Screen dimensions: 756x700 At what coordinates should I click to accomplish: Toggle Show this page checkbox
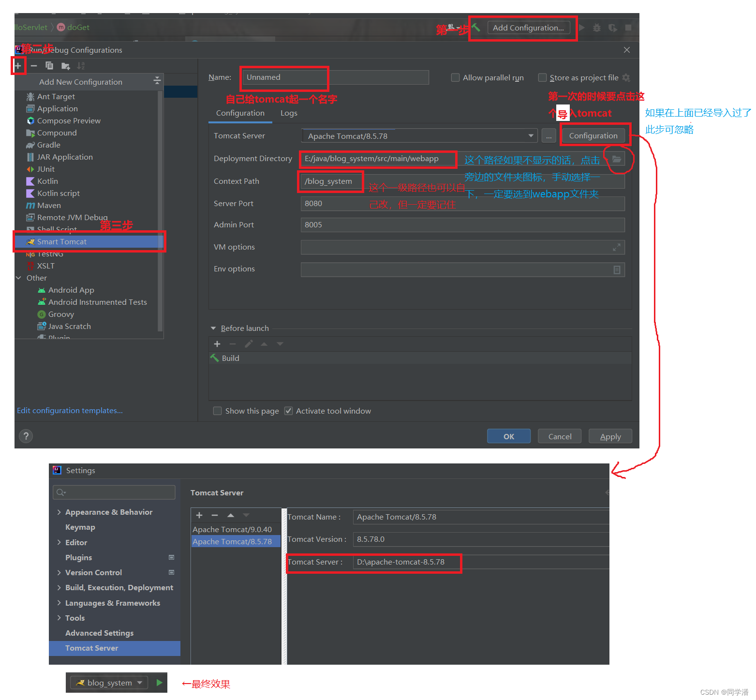pyautogui.click(x=218, y=411)
